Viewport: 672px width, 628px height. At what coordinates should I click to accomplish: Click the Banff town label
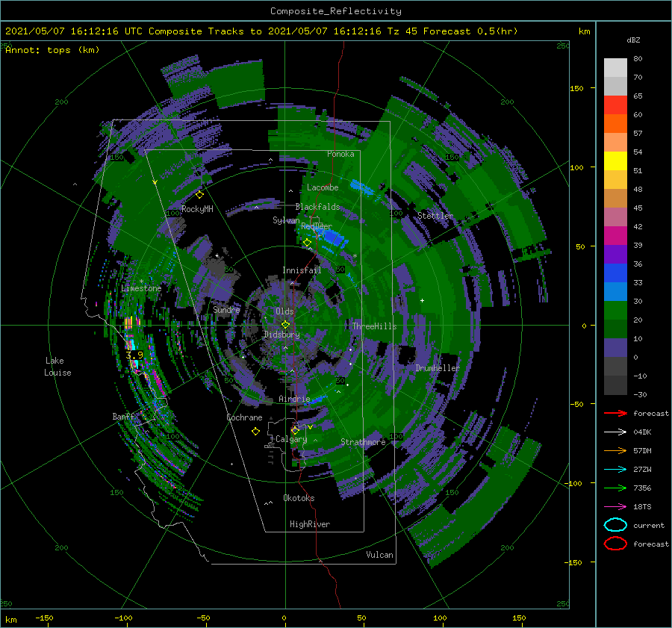[123, 417]
